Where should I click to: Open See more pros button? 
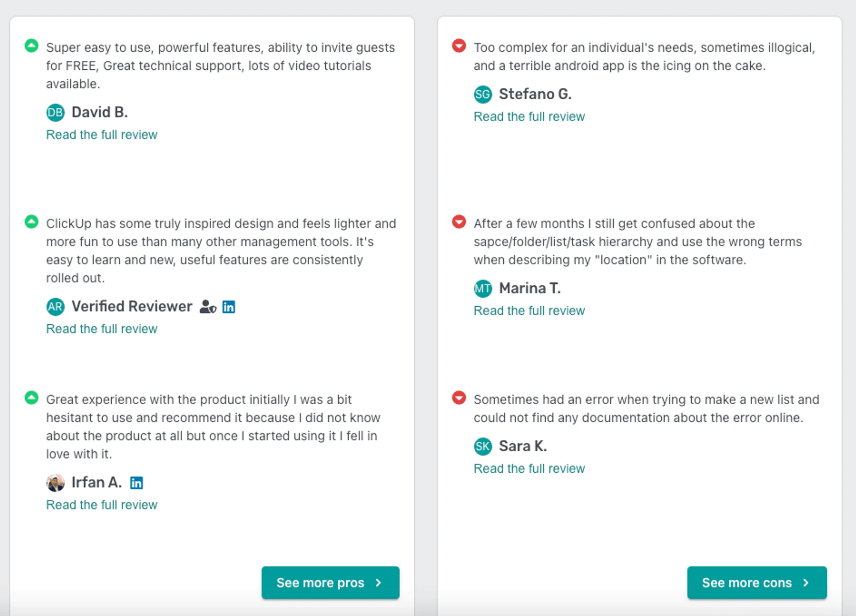tap(330, 583)
